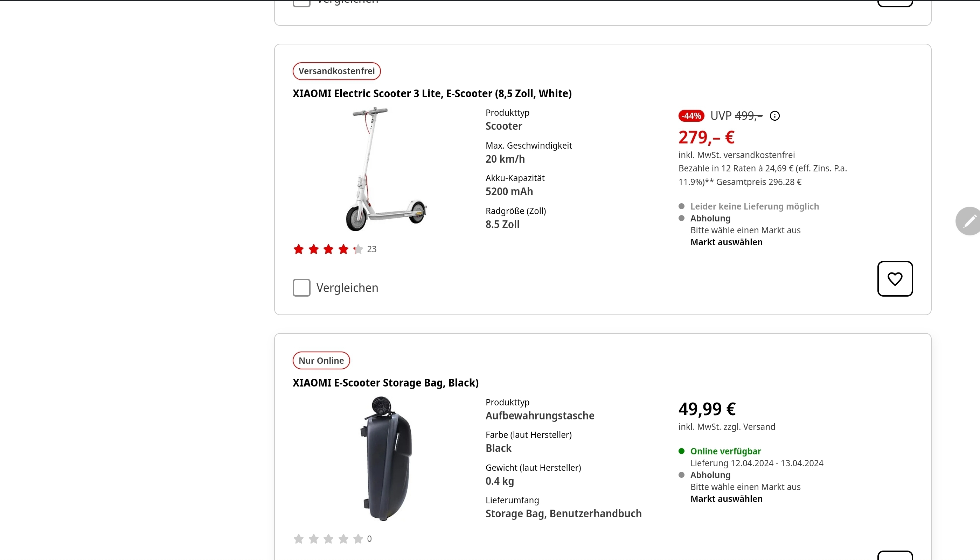The height and width of the screenshot is (560, 980).
Task: Click the black storage bag image
Action: (x=386, y=459)
